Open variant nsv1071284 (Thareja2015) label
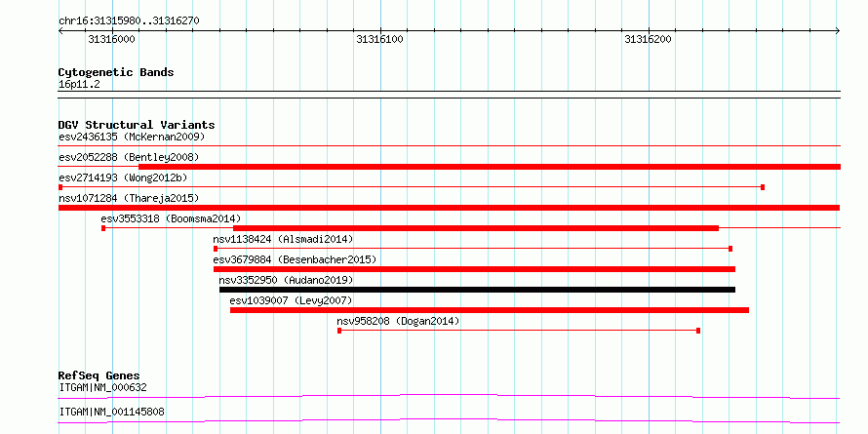 (129, 198)
